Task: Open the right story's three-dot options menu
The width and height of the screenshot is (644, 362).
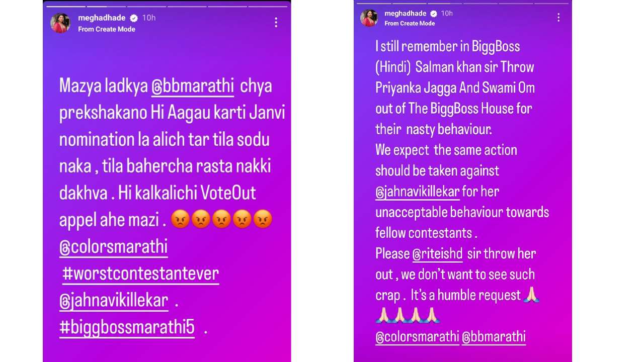Action: point(558,18)
